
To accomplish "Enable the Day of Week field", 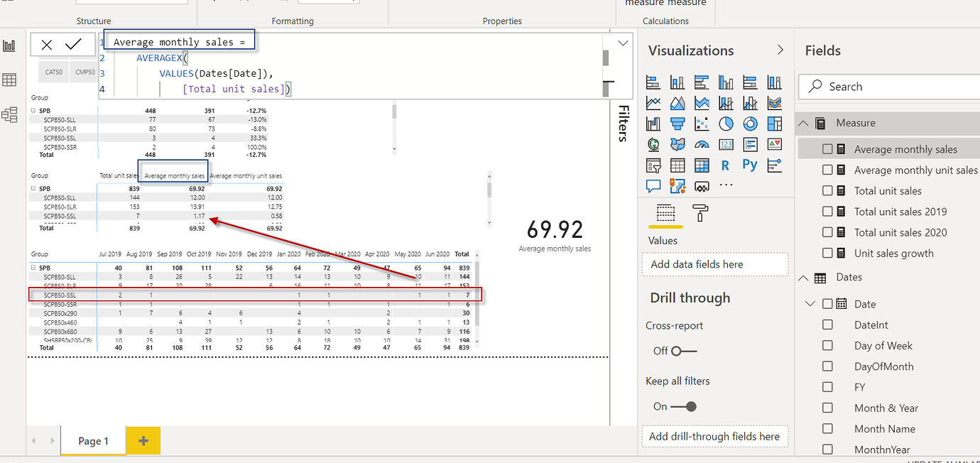I will 827,345.
